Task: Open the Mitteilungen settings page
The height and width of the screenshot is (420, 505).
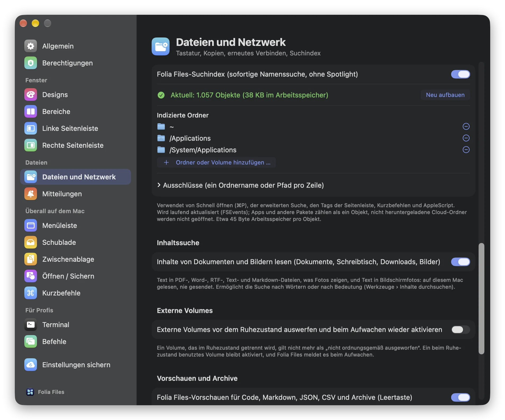Action: (x=76, y=194)
